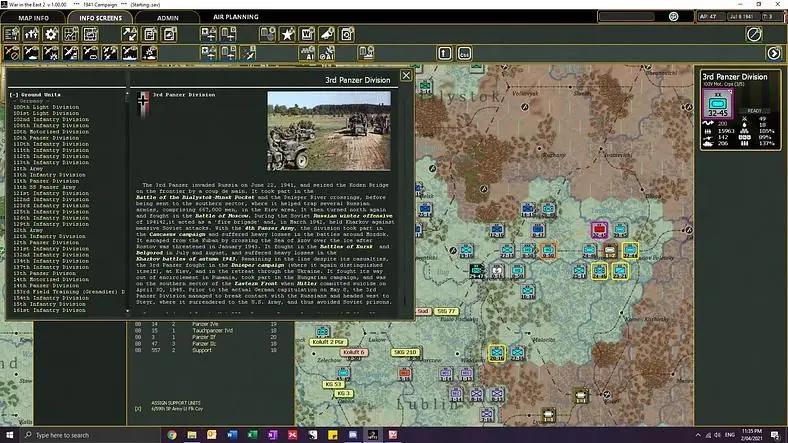Click the 'SflG 77' air unit label on map

tap(446, 311)
